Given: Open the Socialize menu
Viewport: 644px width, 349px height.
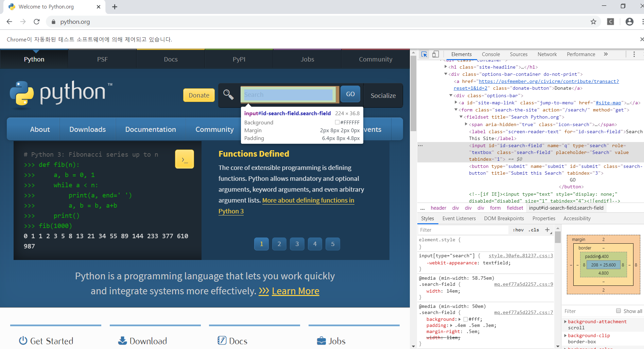Looking at the screenshot, I should tap(383, 95).
